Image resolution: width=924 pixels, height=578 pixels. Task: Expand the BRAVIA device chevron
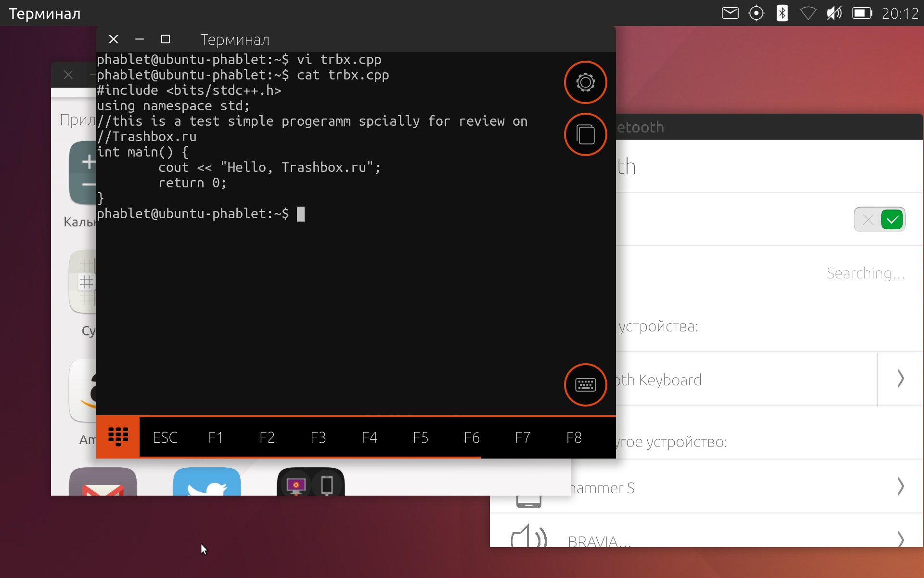click(900, 539)
